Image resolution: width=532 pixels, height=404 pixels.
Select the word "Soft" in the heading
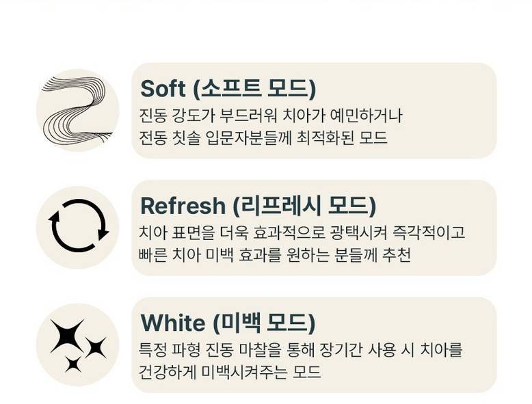click(163, 89)
